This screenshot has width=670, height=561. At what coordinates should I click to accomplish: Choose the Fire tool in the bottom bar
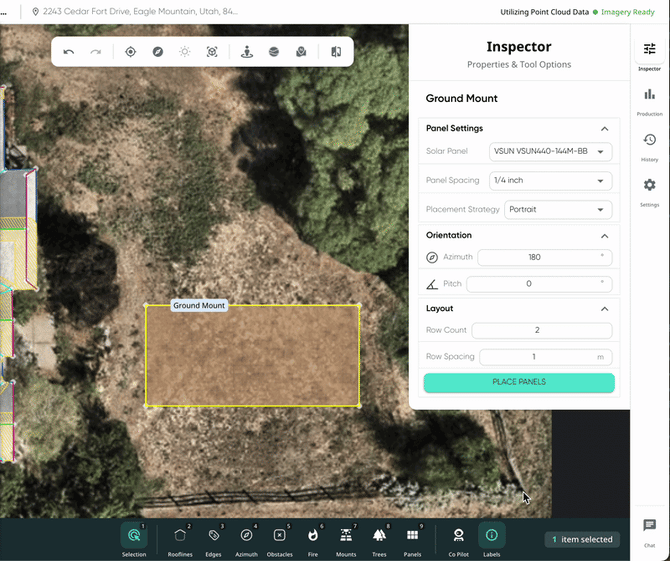click(x=313, y=537)
